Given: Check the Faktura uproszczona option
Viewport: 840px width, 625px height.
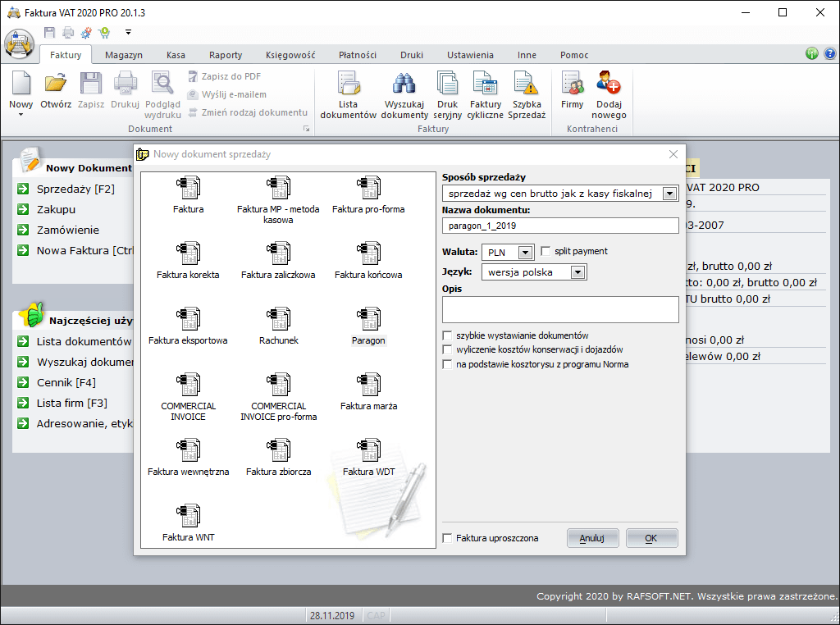Looking at the screenshot, I should tap(447, 538).
